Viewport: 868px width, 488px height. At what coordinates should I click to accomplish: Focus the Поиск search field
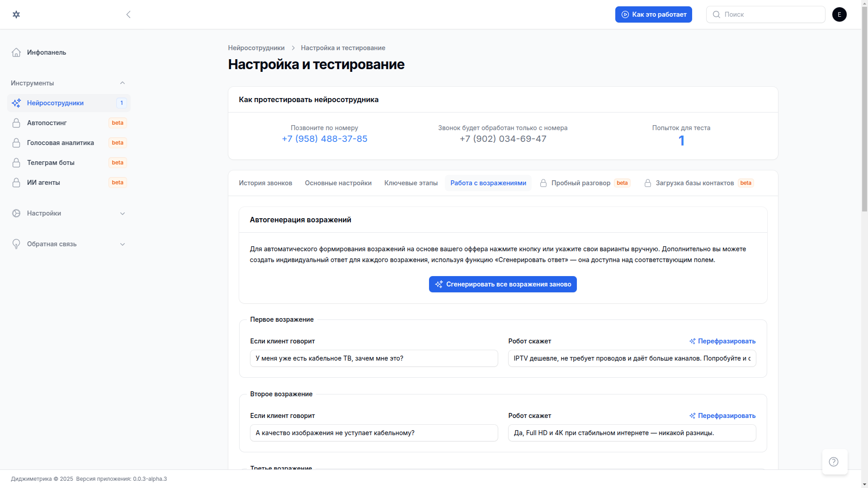point(765,14)
